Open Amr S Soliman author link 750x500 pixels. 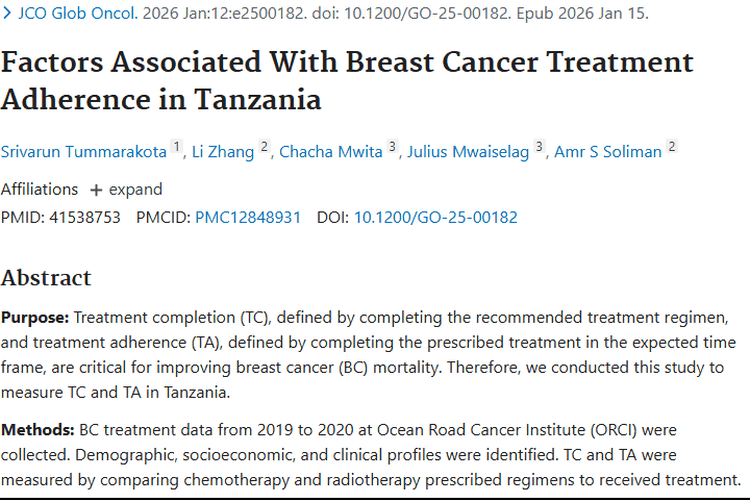608,152
